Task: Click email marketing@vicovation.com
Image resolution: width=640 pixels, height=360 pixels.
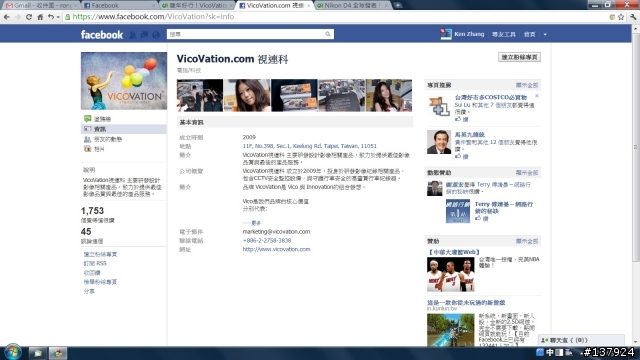Action: click(276, 231)
